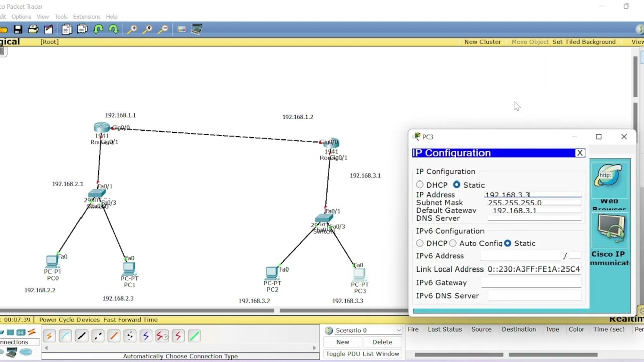
Task: Select the Auto Config IPv6 radio
Action: (453, 243)
